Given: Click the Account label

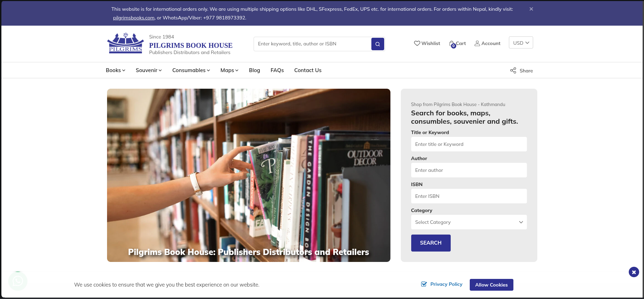Looking at the screenshot, I should (x=491, y=43).
